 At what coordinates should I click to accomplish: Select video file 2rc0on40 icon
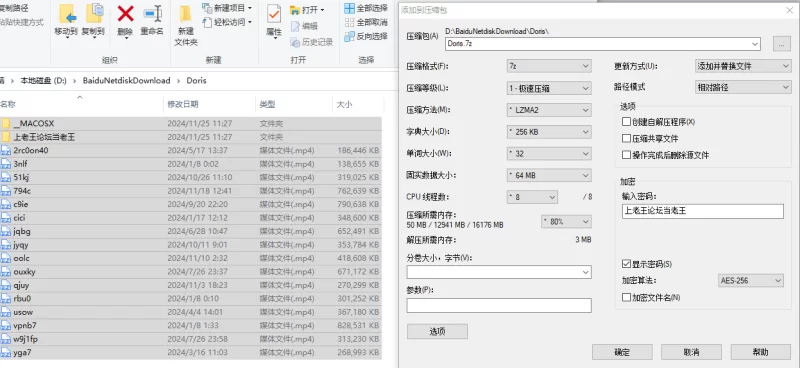click(x=6, y=151)
